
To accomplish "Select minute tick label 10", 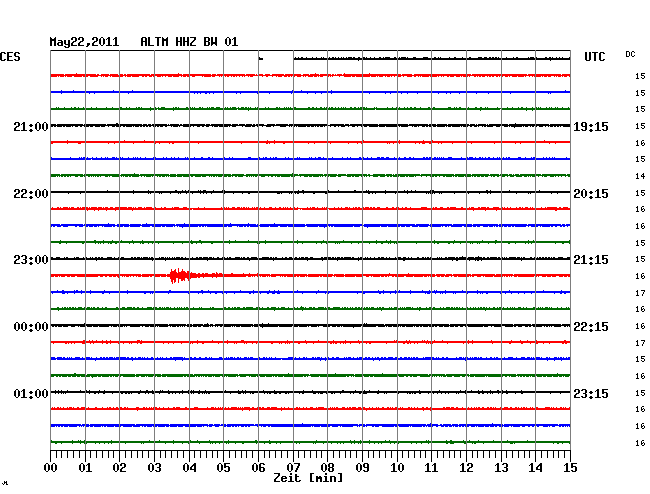I will [x=397, y=468].
